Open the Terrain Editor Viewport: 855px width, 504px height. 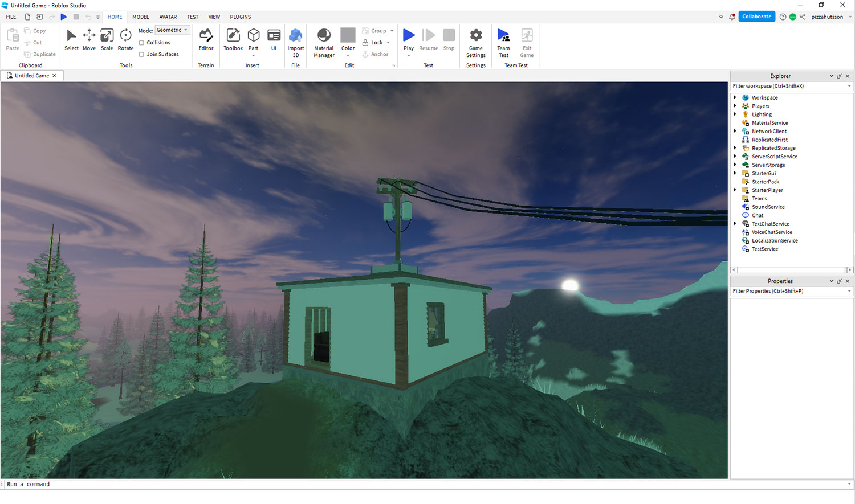click(x=206, y=39)
